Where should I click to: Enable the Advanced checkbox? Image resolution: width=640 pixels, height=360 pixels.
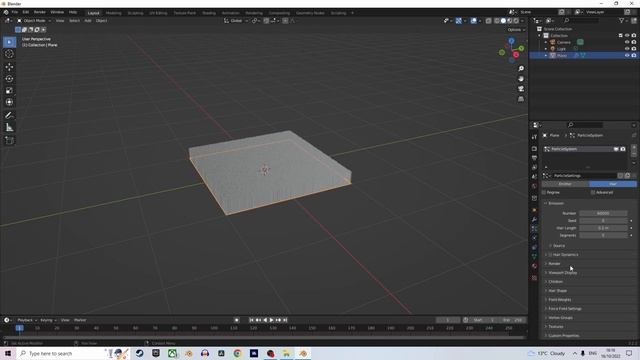pyautogui.click(x=593, y=192)
